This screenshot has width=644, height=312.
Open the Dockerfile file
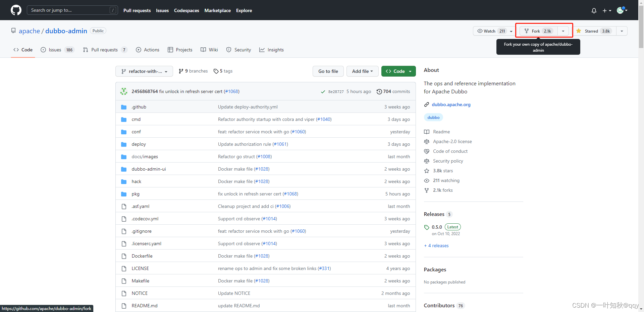142,256
